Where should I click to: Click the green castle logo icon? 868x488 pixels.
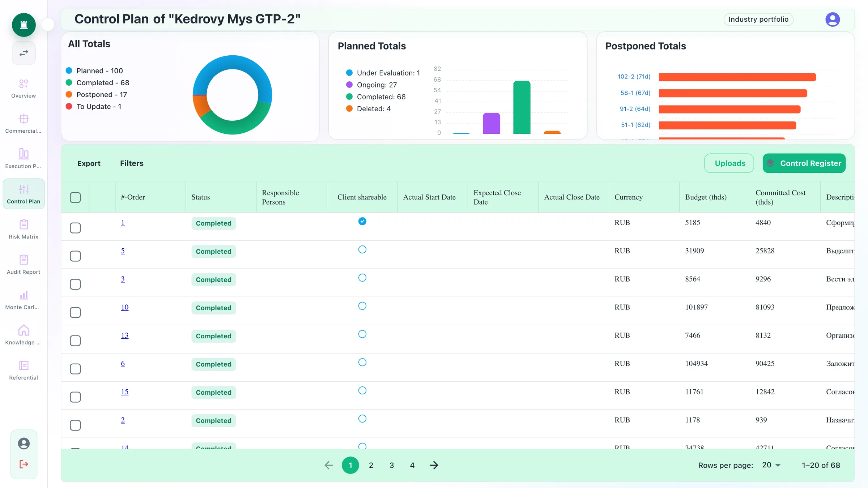click(24, 25)
